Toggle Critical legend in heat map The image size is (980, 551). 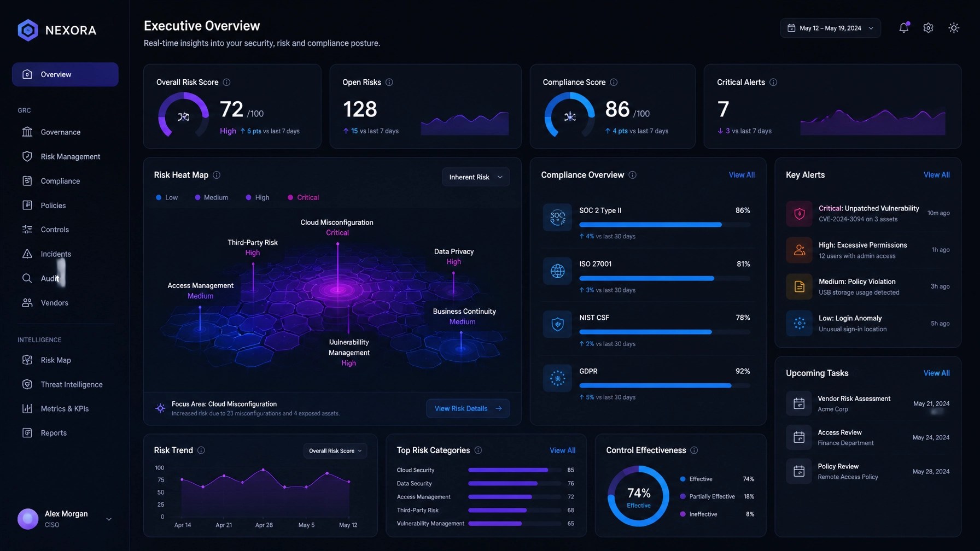click(x=303, y=197)
